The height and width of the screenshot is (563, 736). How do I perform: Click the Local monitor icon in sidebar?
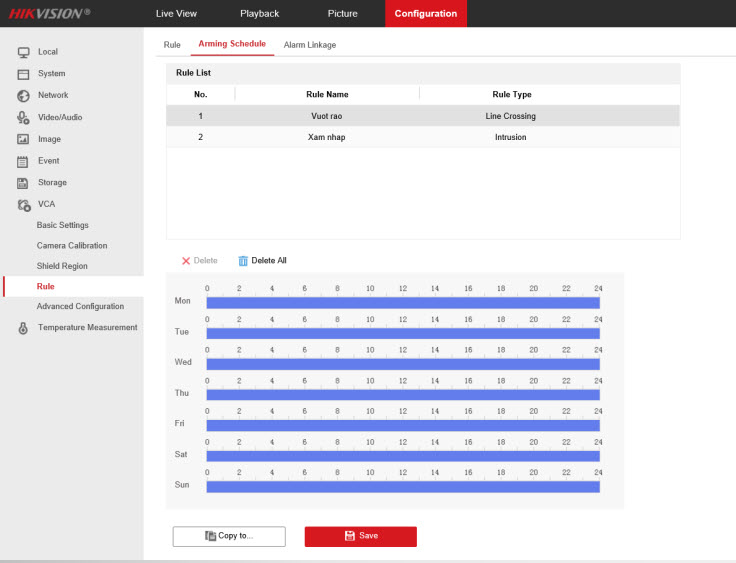(x=23, y=52)
